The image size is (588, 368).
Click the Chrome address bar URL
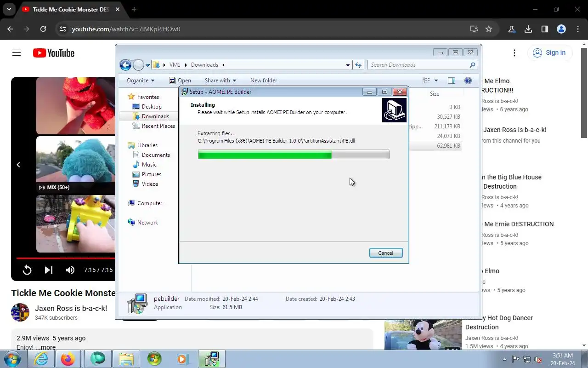pos(126,29)
